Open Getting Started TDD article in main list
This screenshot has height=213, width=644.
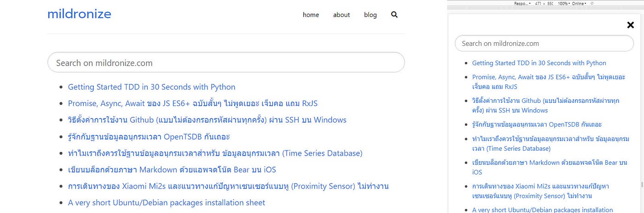[x=151, y=87]
